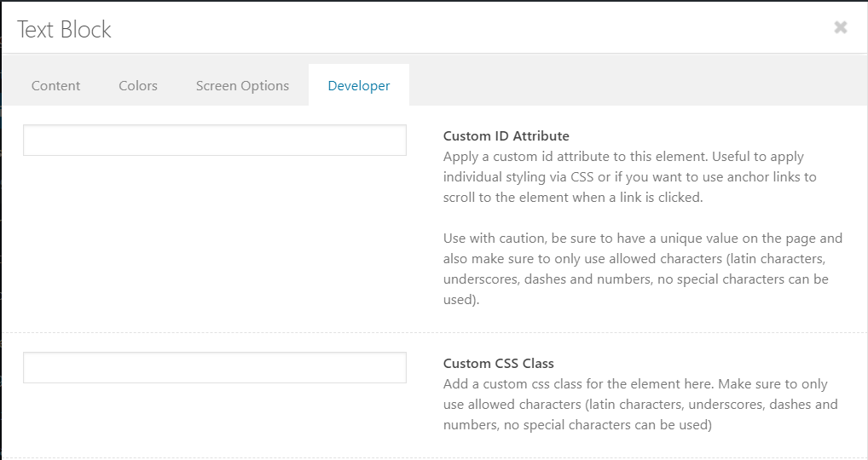Select the Developer tab
This screenshot has height=460, width=868.
click(x=359, y=85)
